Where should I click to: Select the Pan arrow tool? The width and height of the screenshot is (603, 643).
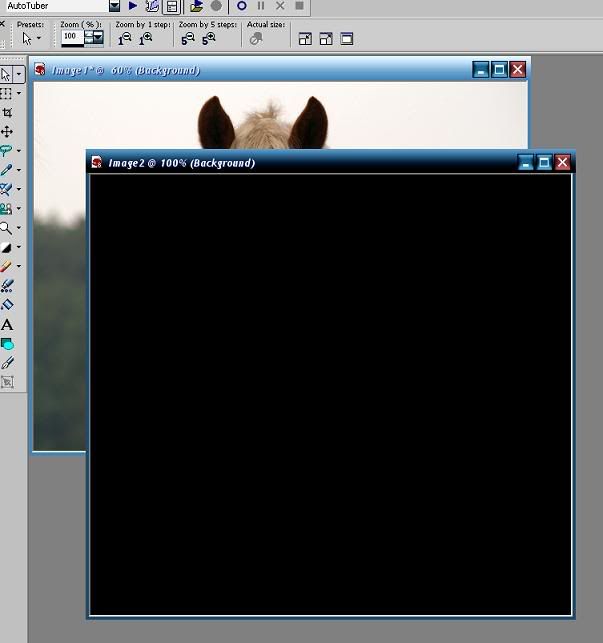(x=6, y=75)
